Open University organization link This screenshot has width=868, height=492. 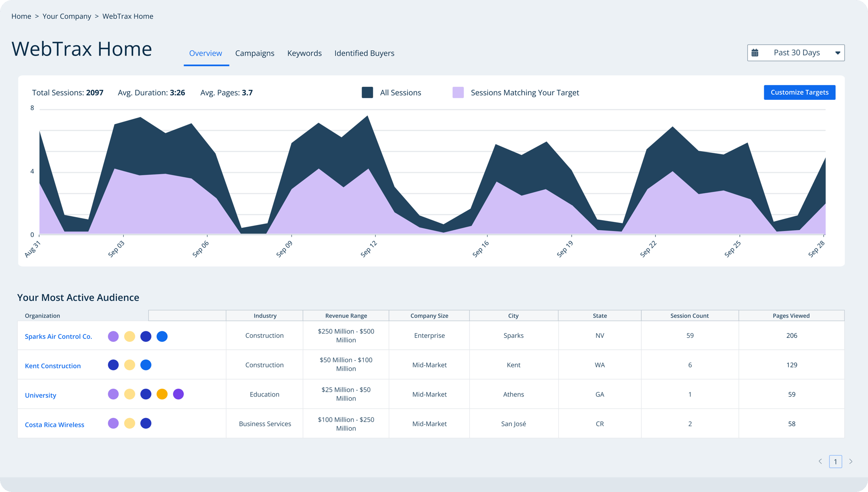[40, 395]
